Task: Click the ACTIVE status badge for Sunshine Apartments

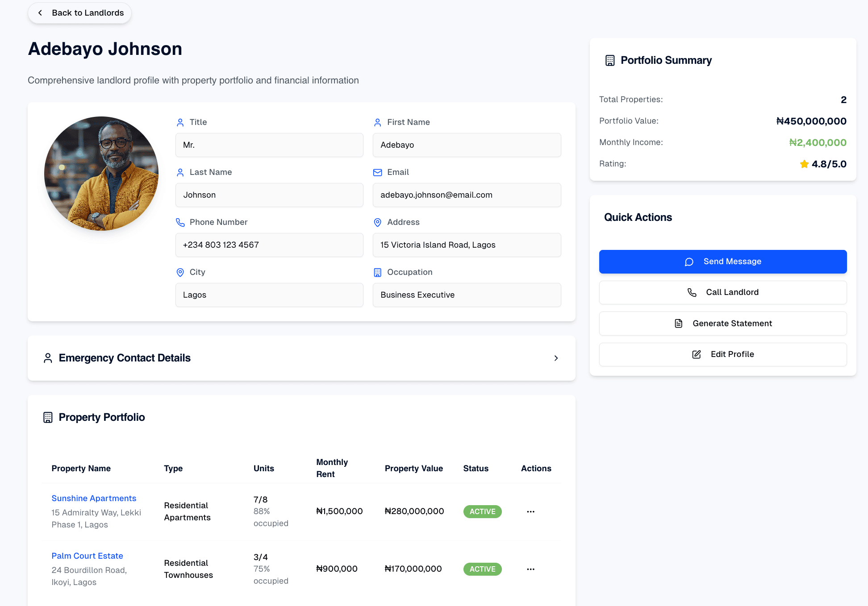Action: pyautogui.click(x=482, y=511)
